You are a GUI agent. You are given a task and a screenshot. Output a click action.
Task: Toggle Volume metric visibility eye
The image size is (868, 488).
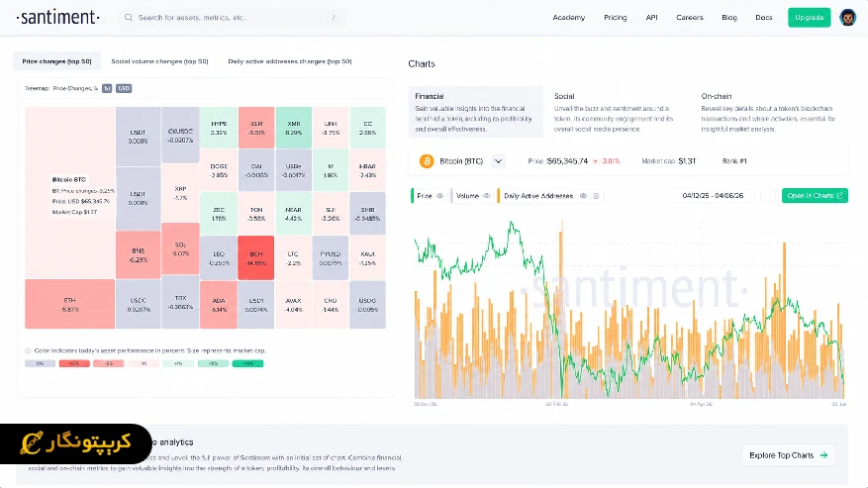487,196
